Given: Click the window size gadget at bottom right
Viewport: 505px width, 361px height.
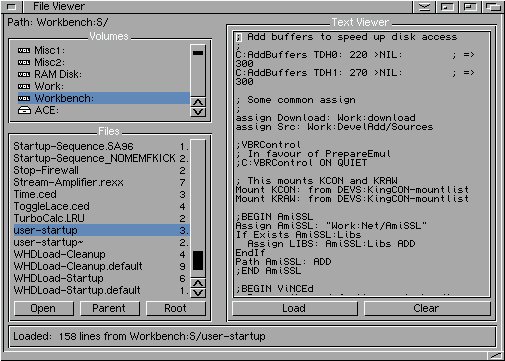Looking at the screenshot, I should coord(496,356).
